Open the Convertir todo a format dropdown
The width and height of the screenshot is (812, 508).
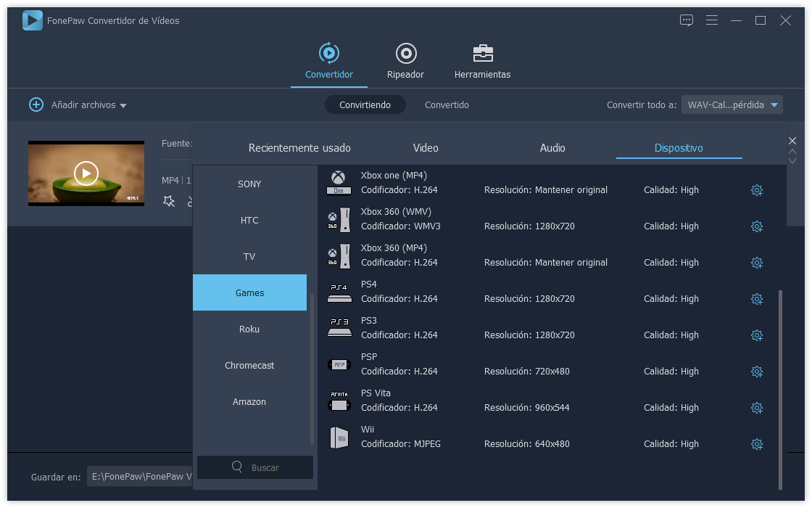pyautogui.click(x=732, y=105)
